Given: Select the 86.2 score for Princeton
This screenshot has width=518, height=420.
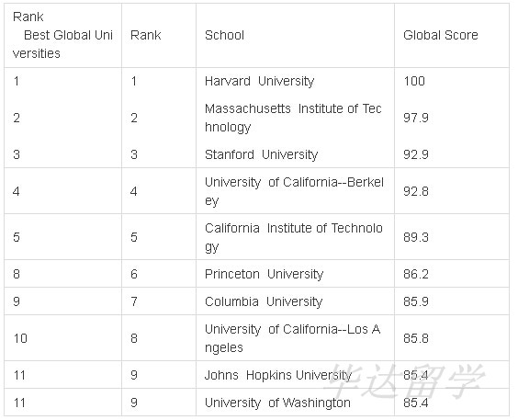Looking at the screenshot, I should [x=415, y=274].
